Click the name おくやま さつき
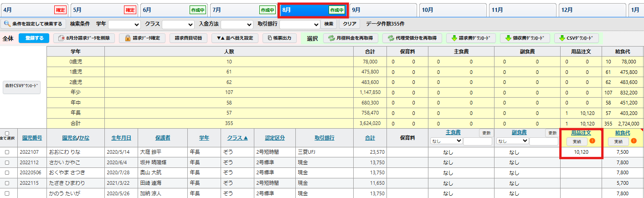This screenshot has width=644, height=198. point(67,172)
